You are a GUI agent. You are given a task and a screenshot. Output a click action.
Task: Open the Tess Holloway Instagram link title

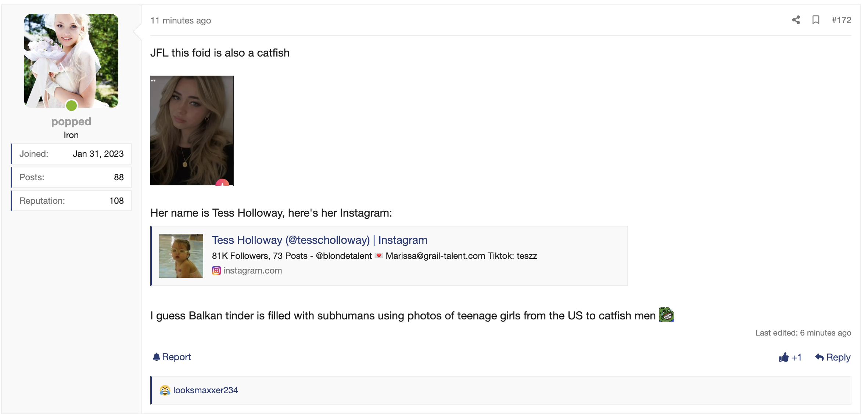319,240
